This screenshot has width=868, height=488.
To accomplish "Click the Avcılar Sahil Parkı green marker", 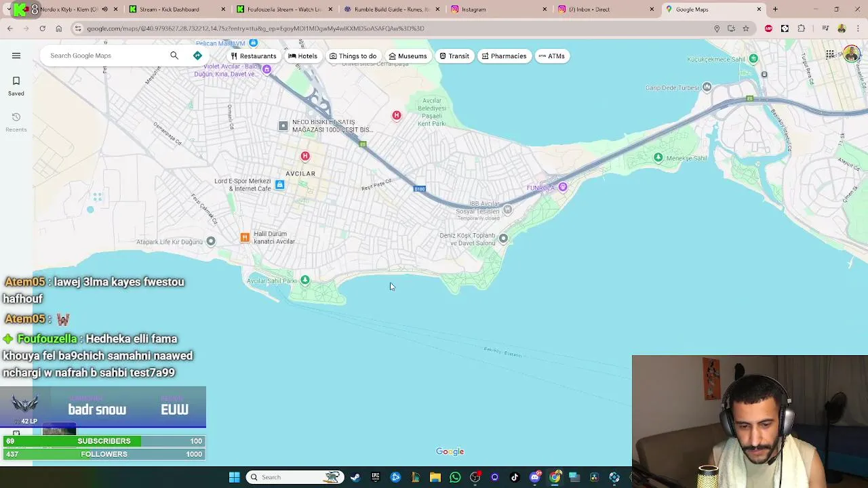I will (305, 280).
